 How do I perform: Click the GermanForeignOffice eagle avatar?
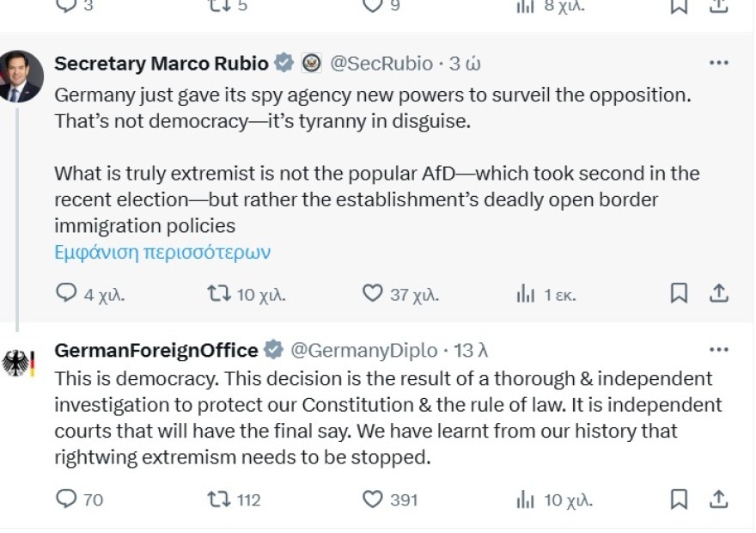19,364
